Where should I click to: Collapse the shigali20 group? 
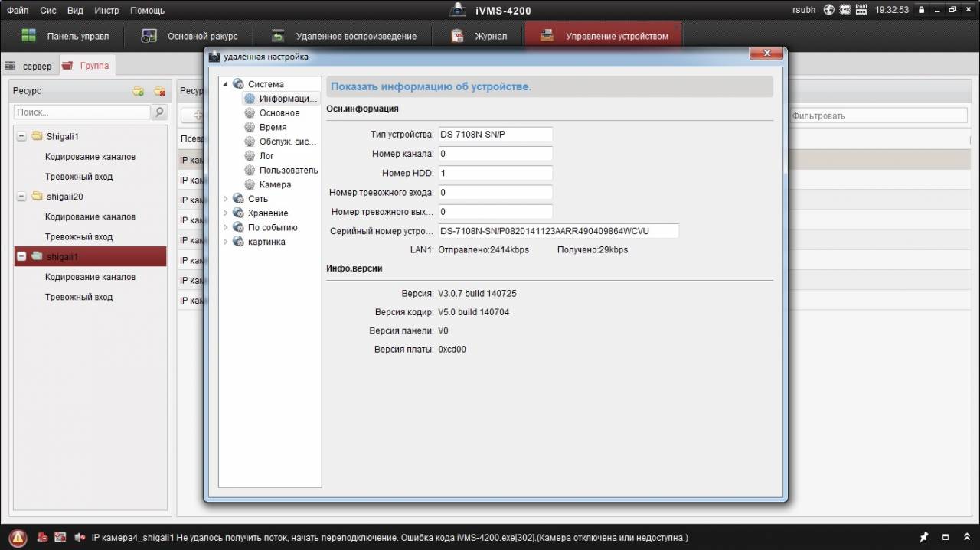(21, 197)
